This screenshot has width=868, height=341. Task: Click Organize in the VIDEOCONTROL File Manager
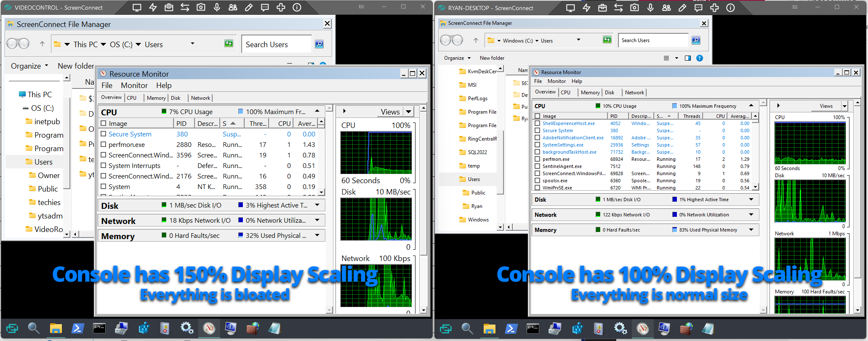click(x=26, y=66)
